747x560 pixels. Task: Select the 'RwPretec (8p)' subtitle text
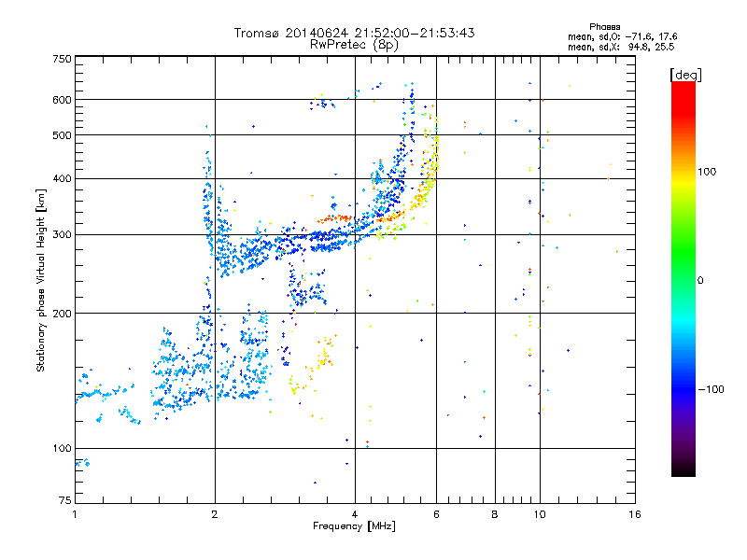[354, 45]
